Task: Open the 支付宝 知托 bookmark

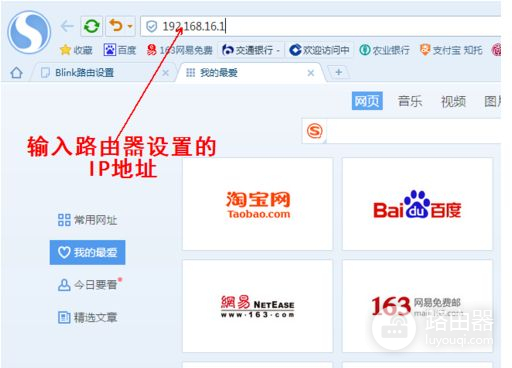Action: coord(451,50)
